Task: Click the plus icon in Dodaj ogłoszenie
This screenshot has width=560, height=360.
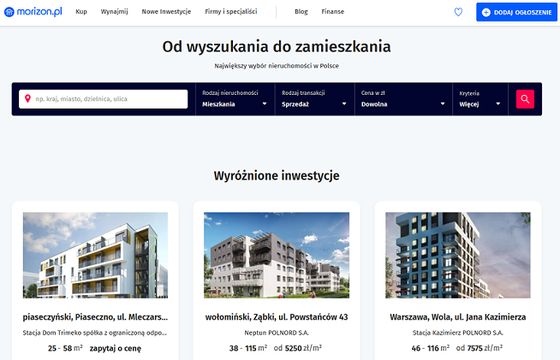Action: coord(486,12)
